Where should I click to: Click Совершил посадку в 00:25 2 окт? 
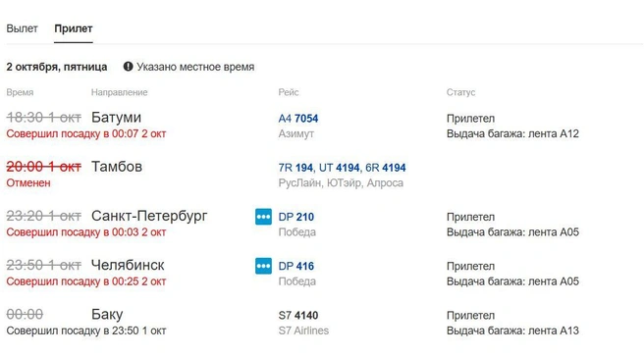coord(86,281)
